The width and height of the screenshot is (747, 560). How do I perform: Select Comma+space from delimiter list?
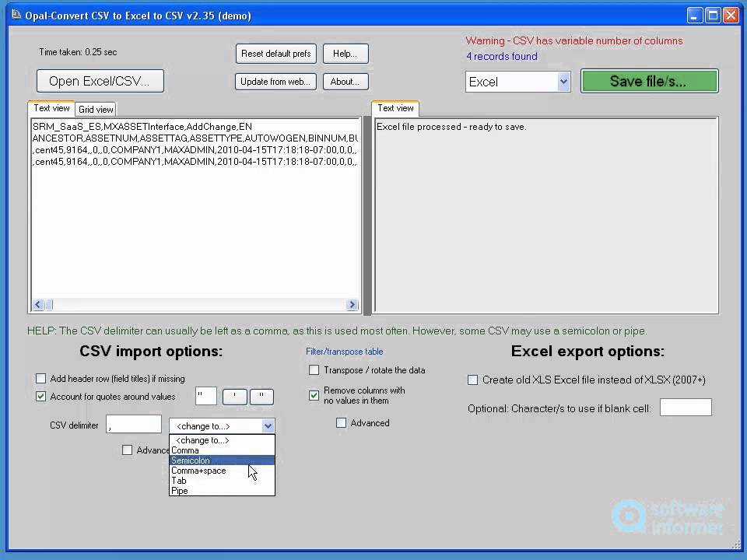222,471
